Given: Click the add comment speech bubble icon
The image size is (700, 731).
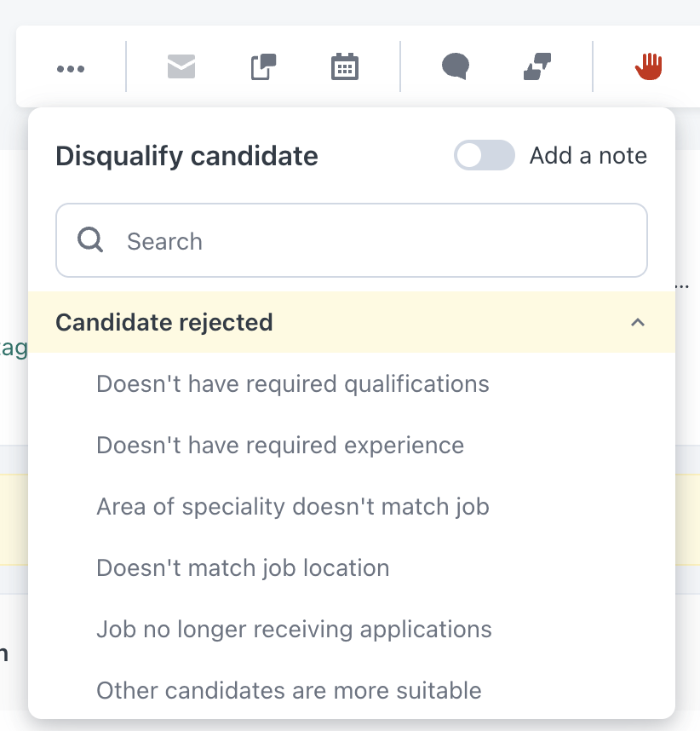Looking at the screenshot, I should pos(456,66).
